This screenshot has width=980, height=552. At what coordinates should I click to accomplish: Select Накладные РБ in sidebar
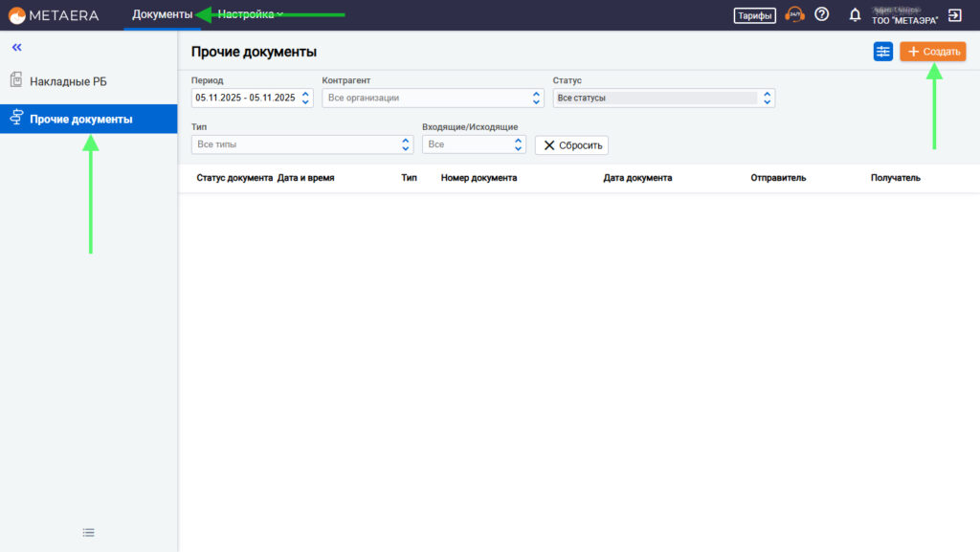(x=68, y=81)
